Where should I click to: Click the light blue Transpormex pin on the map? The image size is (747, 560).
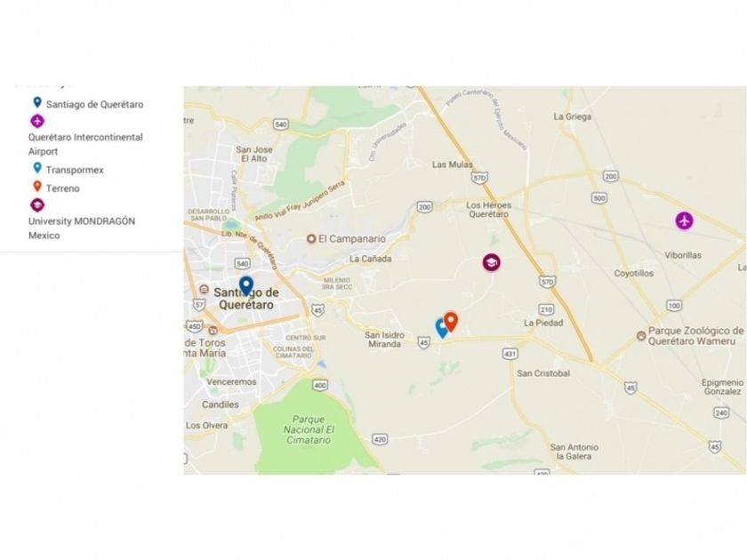[441, 328]
